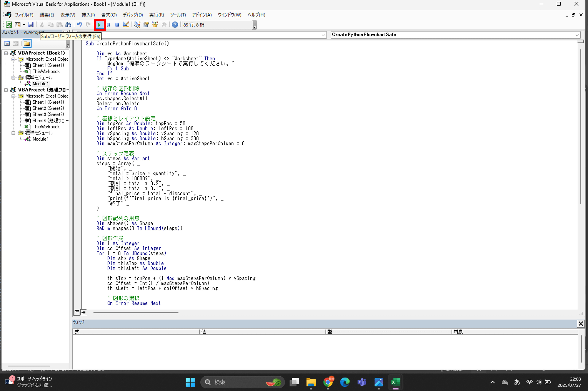Image resolution: width=588 pixels, height=391 pixels.
Task: Open Microsoft Edge from taskbar
Action: click(x=345, y=382)
